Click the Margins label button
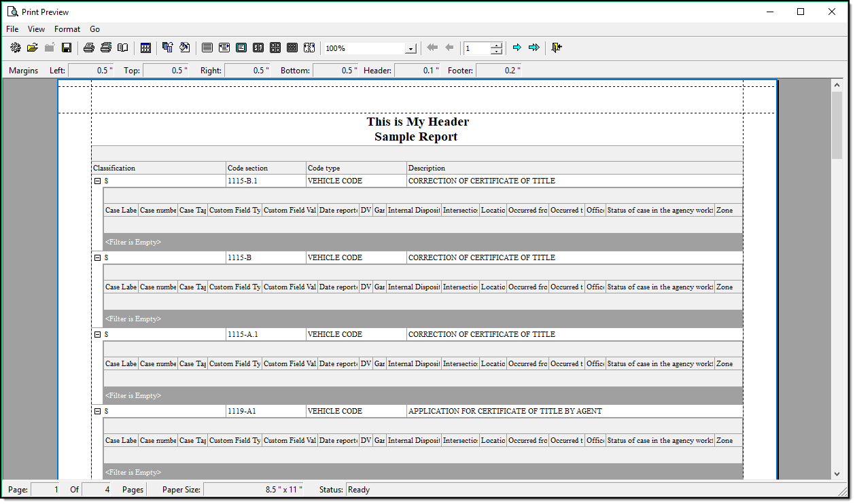 point(24,71)
